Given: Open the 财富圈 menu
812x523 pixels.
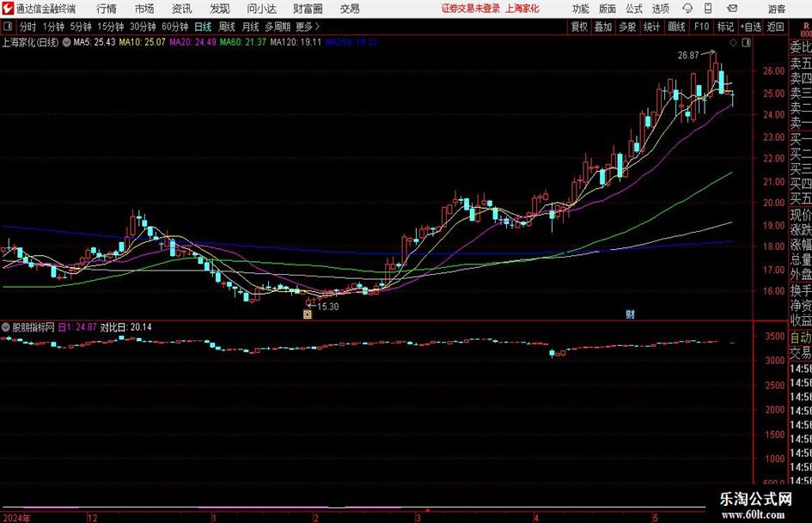Looking at the screenshot, I should point(308,9).
